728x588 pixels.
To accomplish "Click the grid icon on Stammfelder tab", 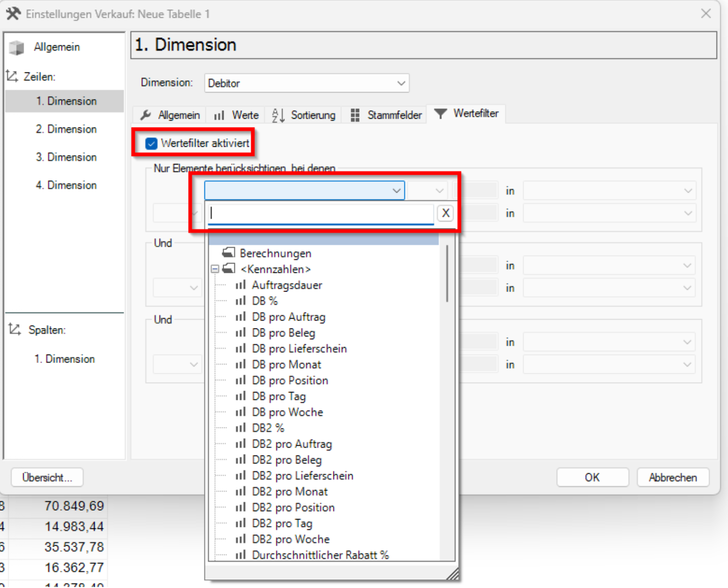I will tap(355, 115).
